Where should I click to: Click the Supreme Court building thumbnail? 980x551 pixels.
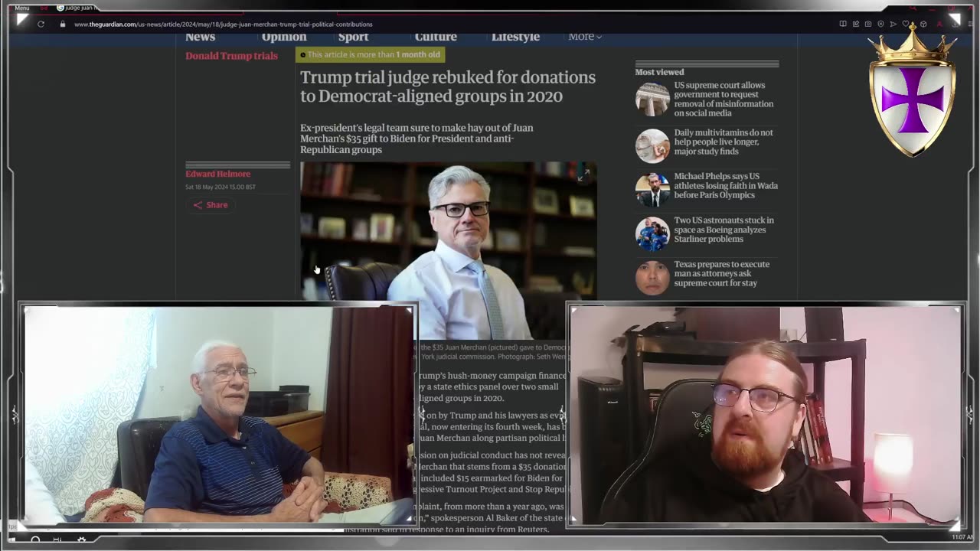[x=652, y=99]
